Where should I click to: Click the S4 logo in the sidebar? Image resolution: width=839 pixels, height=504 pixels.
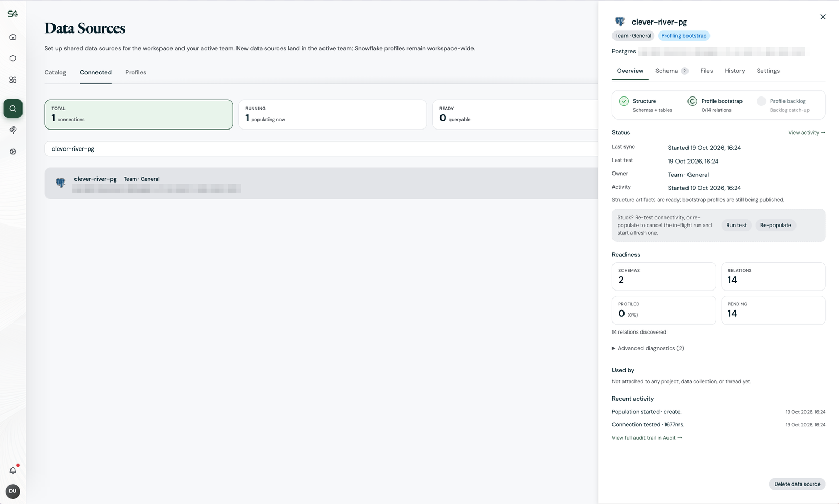[13, 14]
